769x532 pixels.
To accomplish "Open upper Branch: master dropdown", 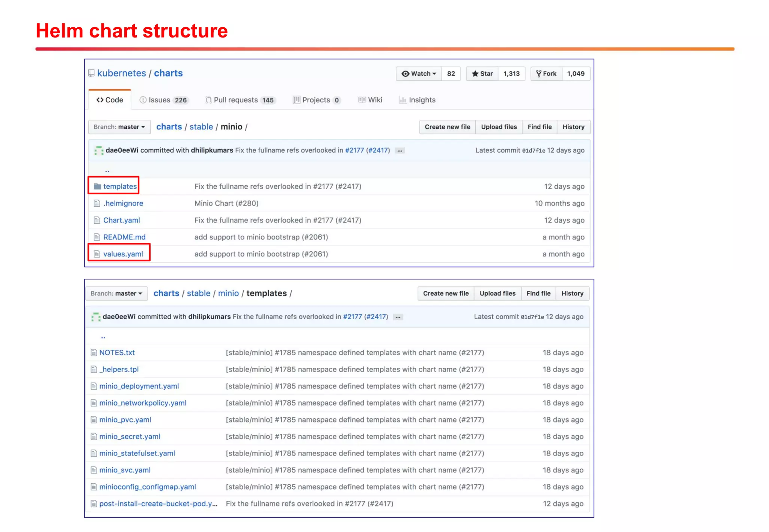I will pyautogui.click(x=119, y=127).
